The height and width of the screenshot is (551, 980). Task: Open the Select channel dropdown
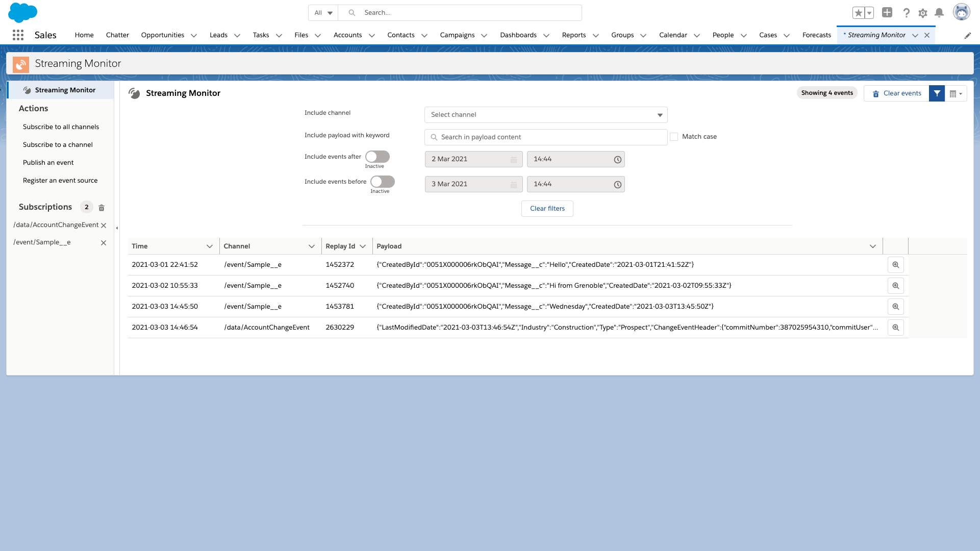point(546,115)
